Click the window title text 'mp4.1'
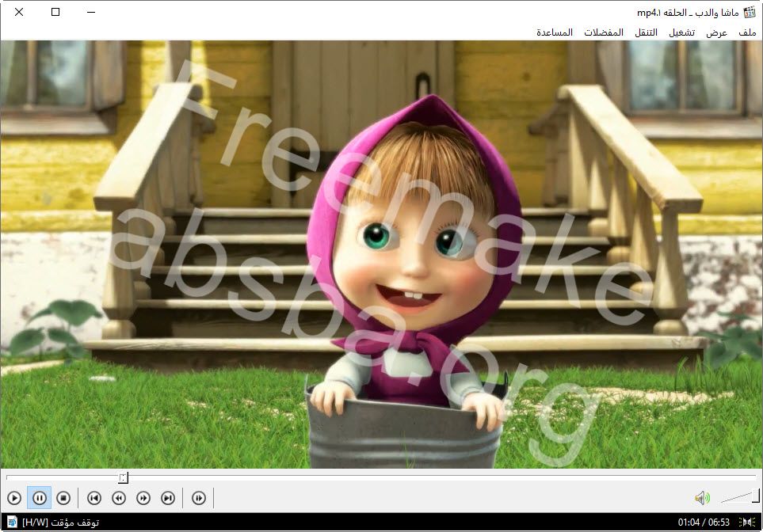The image size is (763, 532). point(688,12)
